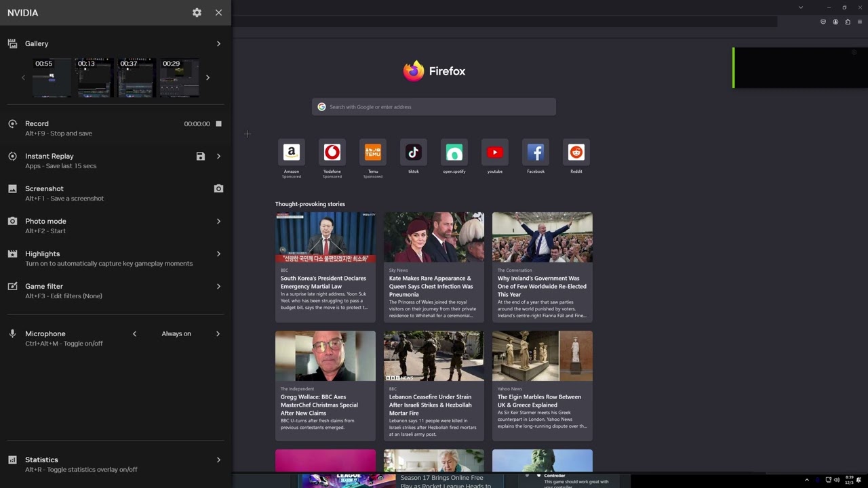
Task: Expand Photo mode chevron
Action: tap(218, 221)
